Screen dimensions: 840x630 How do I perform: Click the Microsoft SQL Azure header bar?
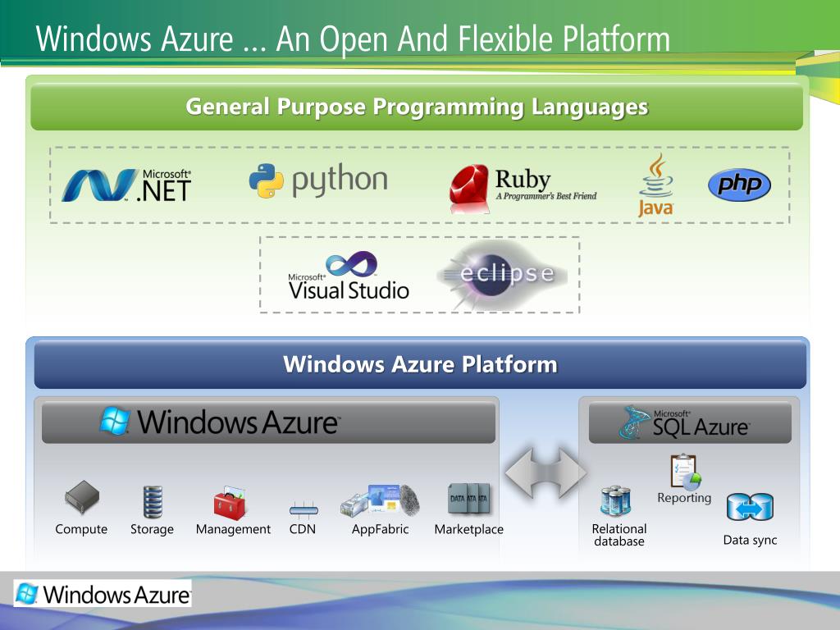tap(690, 422)
